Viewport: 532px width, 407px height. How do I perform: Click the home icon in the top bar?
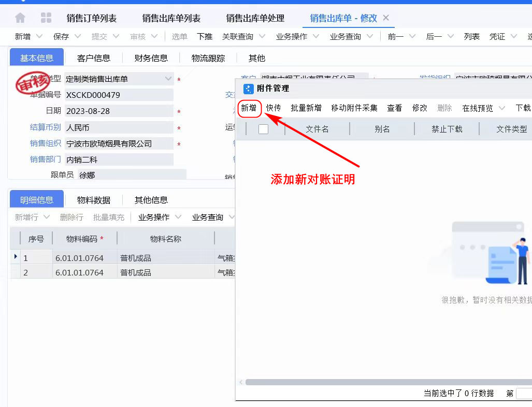(19, 17)
